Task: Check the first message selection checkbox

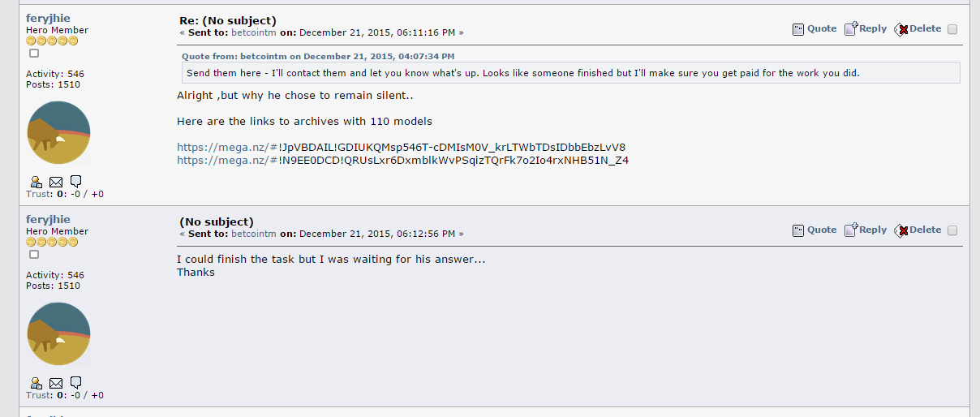Action: coord(952,29)
